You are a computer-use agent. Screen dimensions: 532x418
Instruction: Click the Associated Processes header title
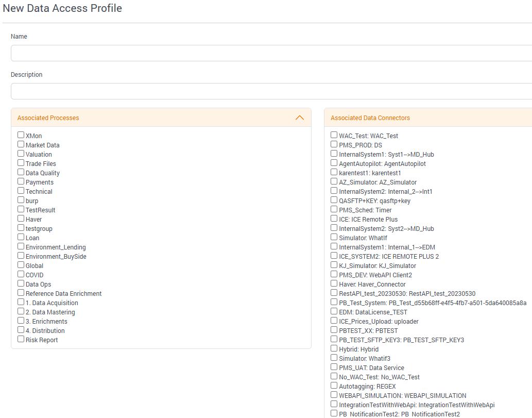pos(48,118)
